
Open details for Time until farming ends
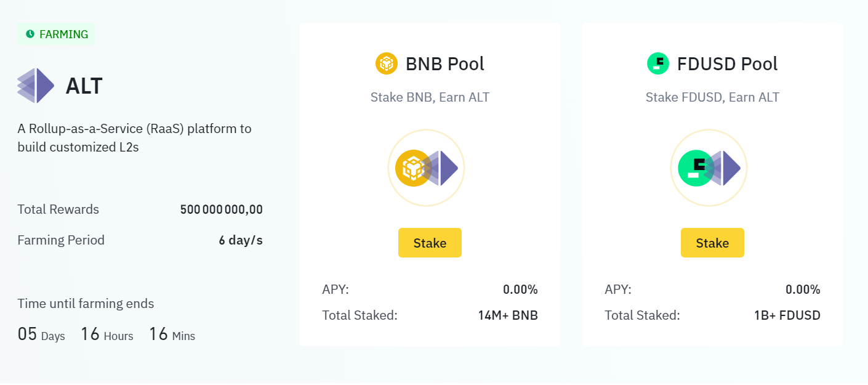(86, 303)
